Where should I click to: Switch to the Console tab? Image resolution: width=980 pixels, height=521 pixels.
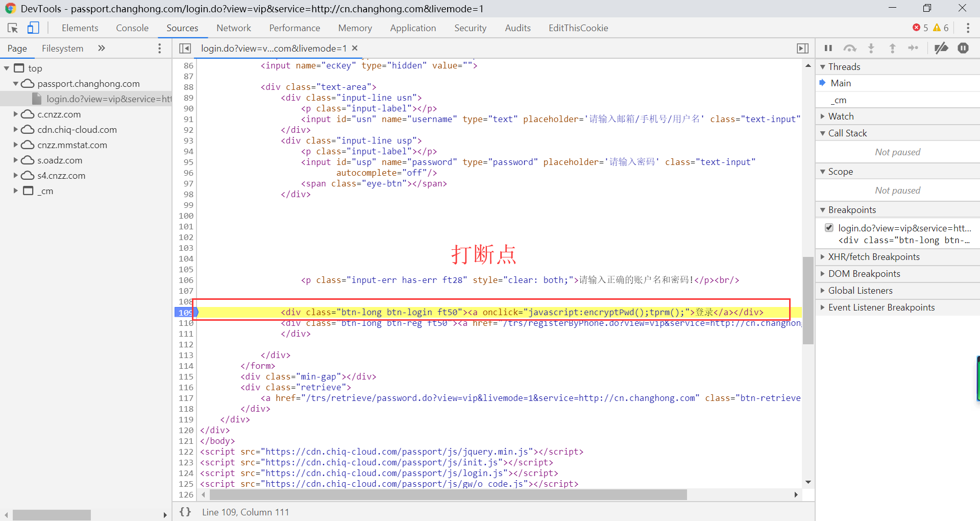132,28
